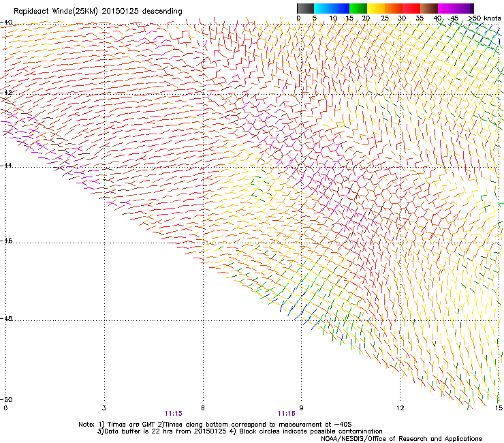Click the longitude label 0
Screen dimensions: 504x443
coord(5,408)
